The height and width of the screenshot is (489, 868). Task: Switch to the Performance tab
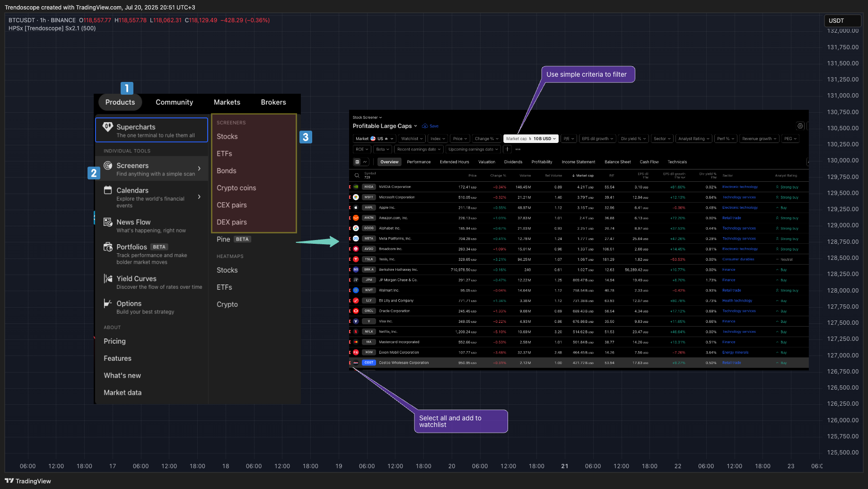pos(419,162)
